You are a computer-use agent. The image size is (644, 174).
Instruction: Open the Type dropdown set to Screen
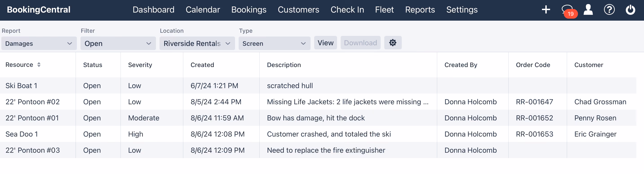(x=274, y=43)
